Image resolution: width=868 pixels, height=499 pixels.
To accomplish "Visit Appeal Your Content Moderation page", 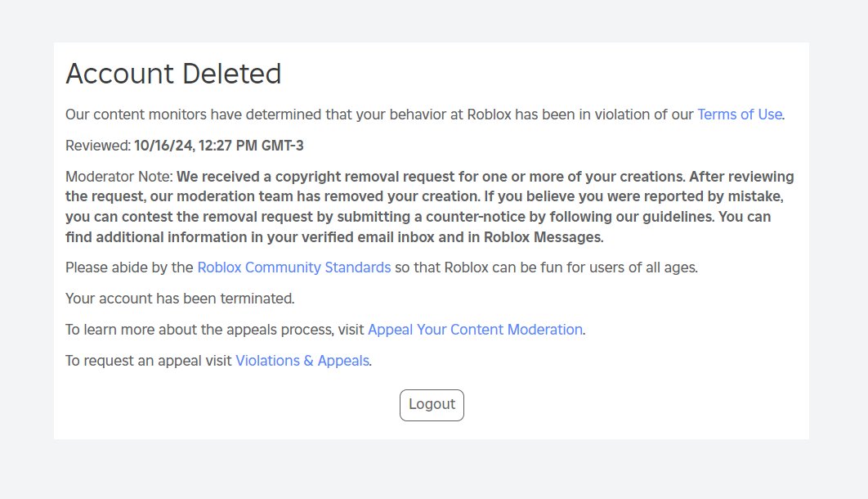I will click(x=475, y=330).
